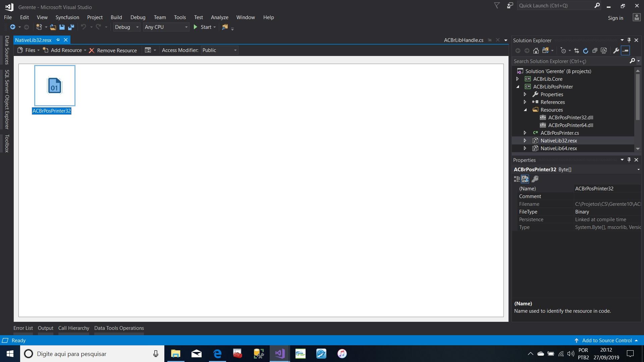Click the Collapse All icon in Solution Explorer
The height and width of the screenshot is (362, 644).
(595, 51)
